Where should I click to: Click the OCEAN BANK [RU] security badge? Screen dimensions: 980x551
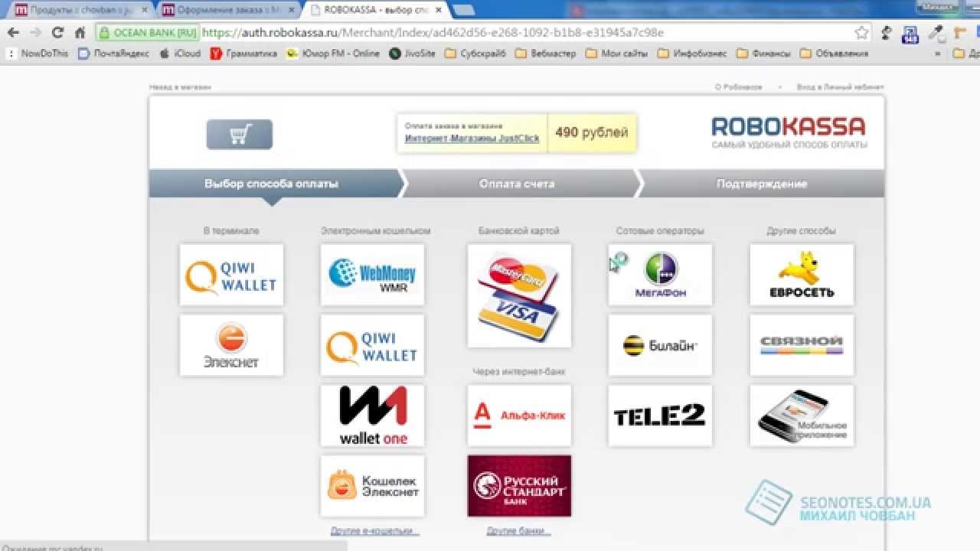click(148, 33)
